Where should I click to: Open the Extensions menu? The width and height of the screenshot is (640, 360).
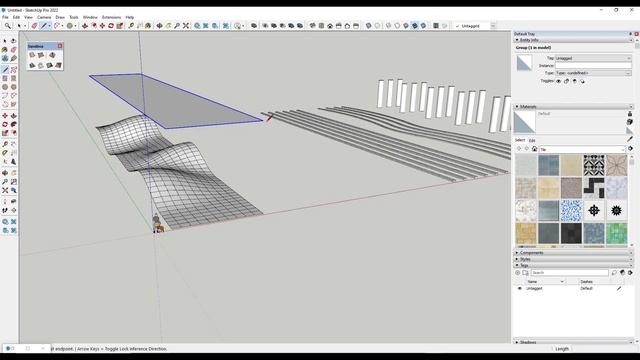pyautogui.click(x=111, y=17)
